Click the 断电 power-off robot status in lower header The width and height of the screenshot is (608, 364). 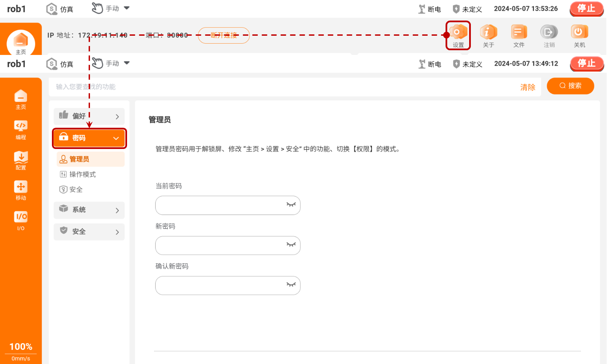[430, 64]
